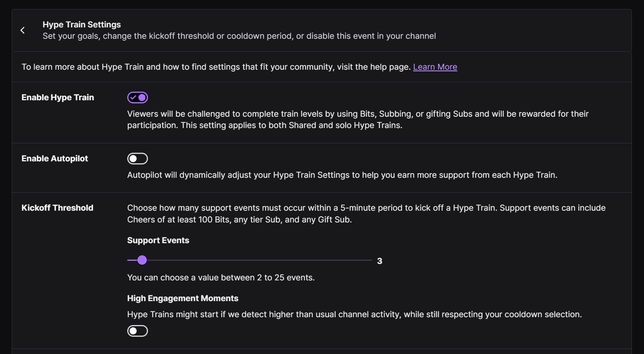The height and width of the screenshot is (354, 644).
Task: Click the "Hype Trains might start" description text
Action: click(354, 314)
